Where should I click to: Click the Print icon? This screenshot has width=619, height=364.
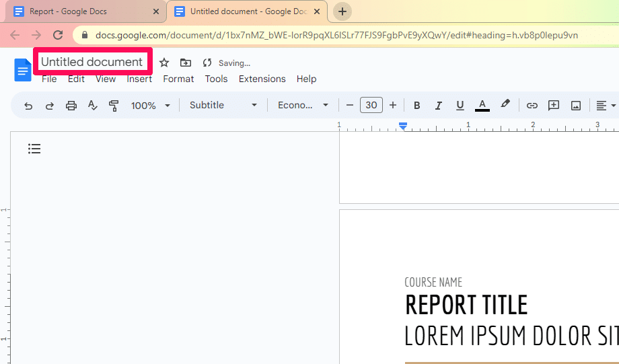(x=71, y=106)
